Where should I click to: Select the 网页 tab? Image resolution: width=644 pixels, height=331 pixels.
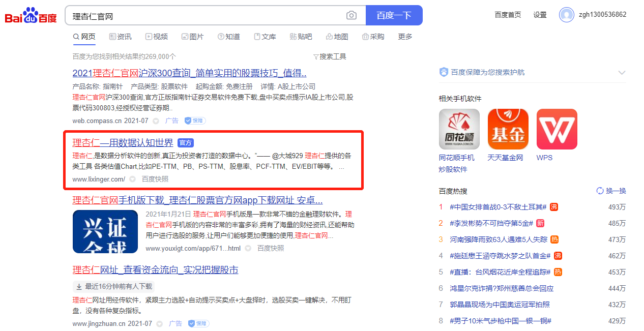click(x=84, y=37)
